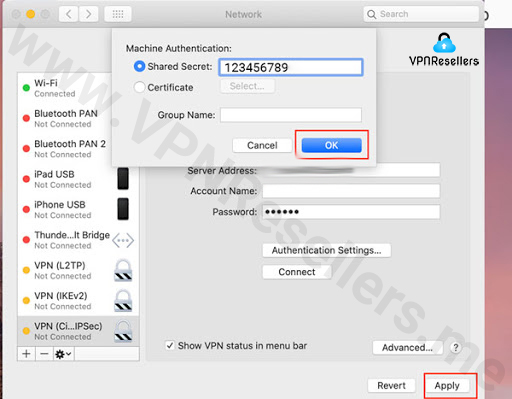The height and width of the screenshot is (399, 512).
Task: Add a network service with plus button
Action: point(26,354)
